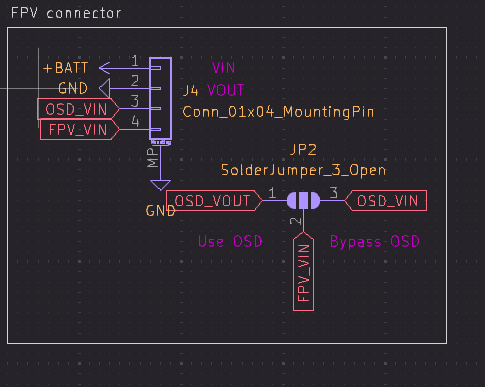Select the FPV_VIN global label at connector pin 4
The width and height of the screenshot is (485, 387).
[x=80, y=130]
